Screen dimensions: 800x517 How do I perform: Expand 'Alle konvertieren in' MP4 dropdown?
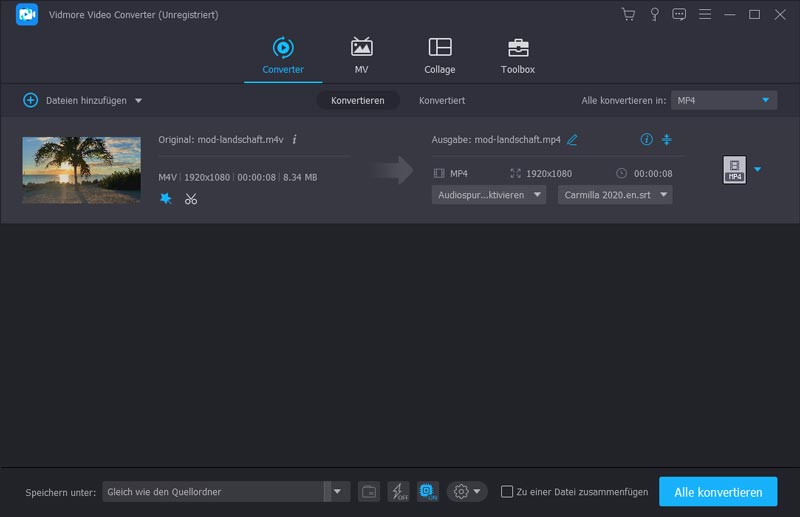[x=723, y=100]
